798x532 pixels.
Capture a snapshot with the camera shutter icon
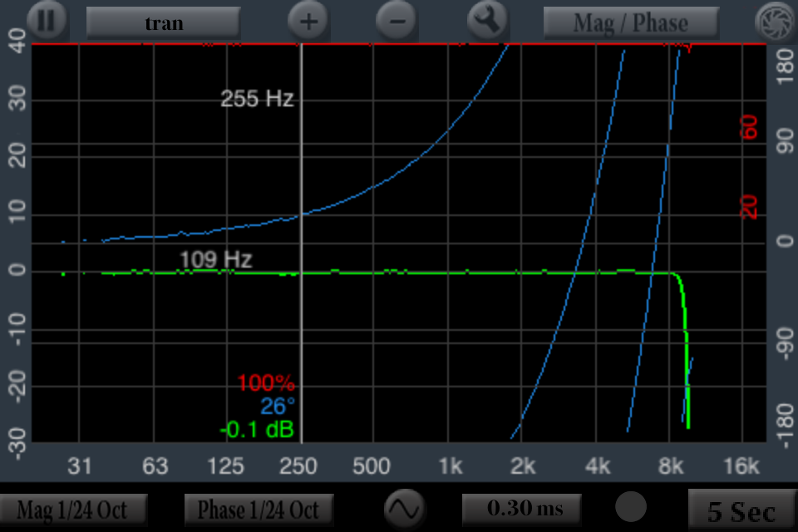click(775, 22)
